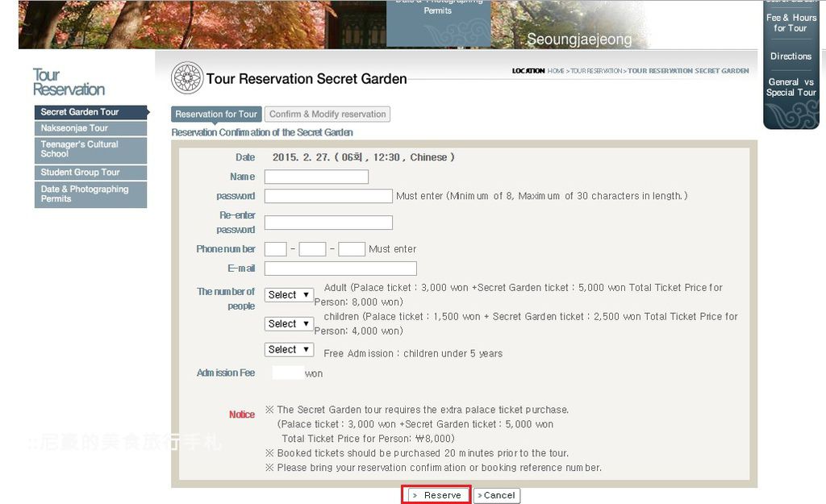Open the children ticket count dropdown
Image resolution: width=826 pixels, height=504 pixels.
coord(289,324)
